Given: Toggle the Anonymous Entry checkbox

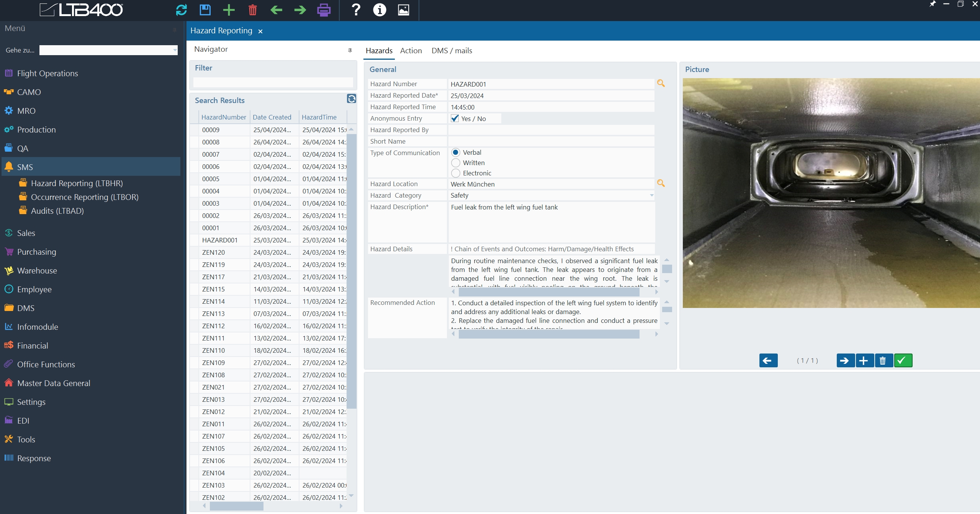Looking at the screenshot, I should click(455, 118).
